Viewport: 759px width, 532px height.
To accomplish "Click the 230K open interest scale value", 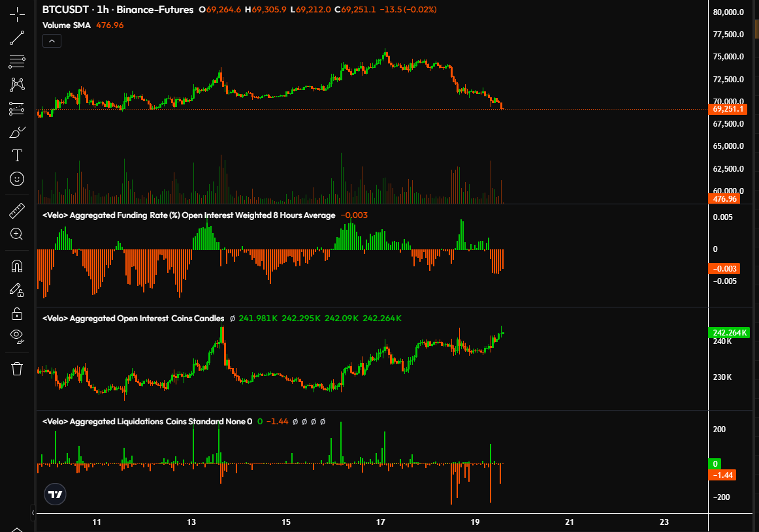I will click(x=722, y=377).
